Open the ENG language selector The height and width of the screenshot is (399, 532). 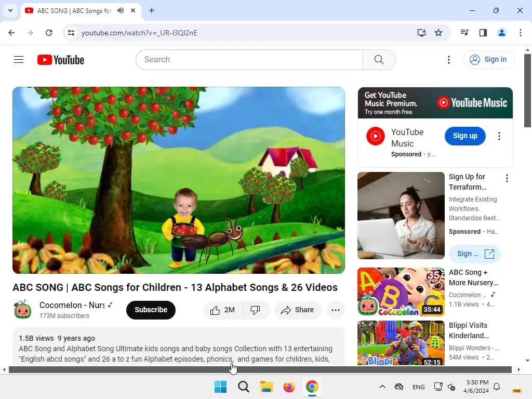tap(418, 387)
